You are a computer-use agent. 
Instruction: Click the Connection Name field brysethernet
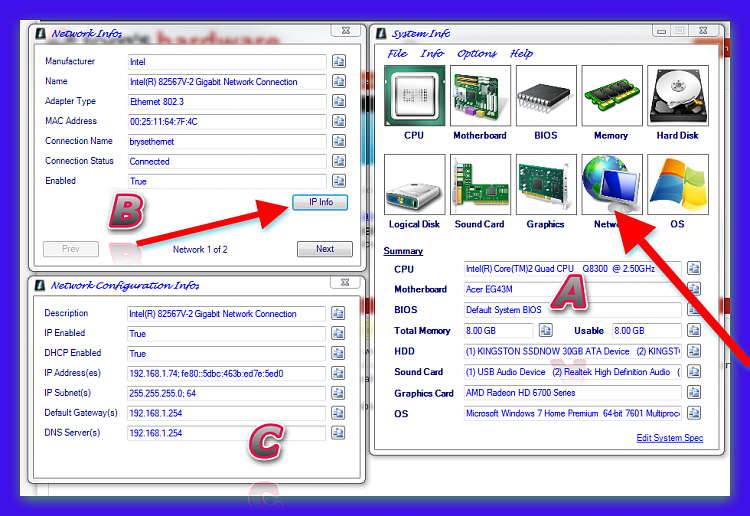(227, 142)
